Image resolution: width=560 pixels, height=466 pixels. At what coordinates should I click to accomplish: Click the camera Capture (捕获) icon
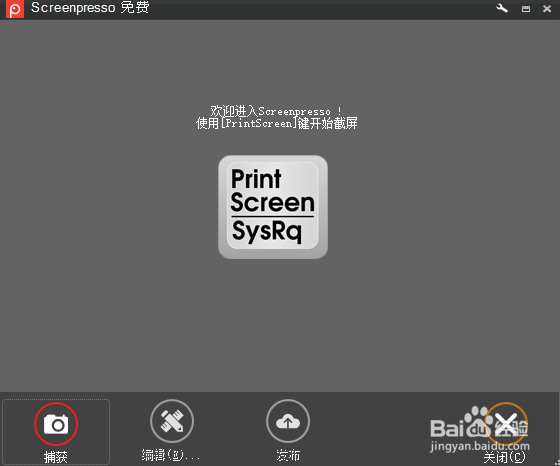click(x=56, y=424)
